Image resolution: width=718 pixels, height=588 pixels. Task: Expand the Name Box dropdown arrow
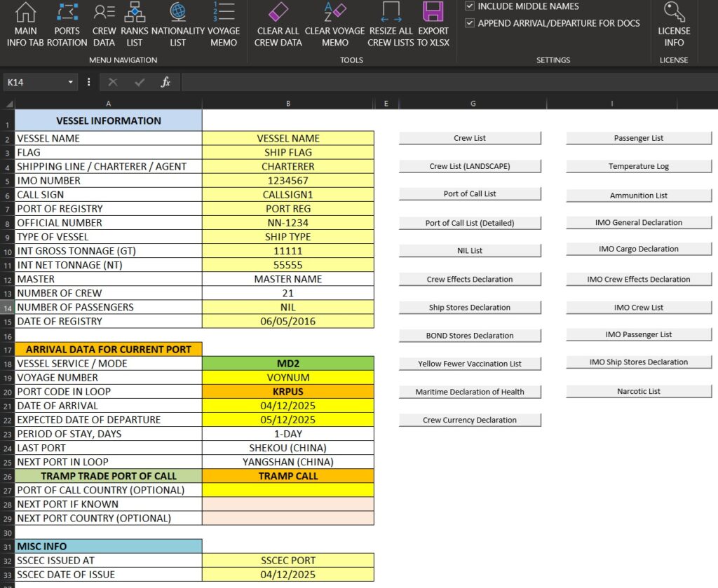pyautogui.click(x=71, y=83)
